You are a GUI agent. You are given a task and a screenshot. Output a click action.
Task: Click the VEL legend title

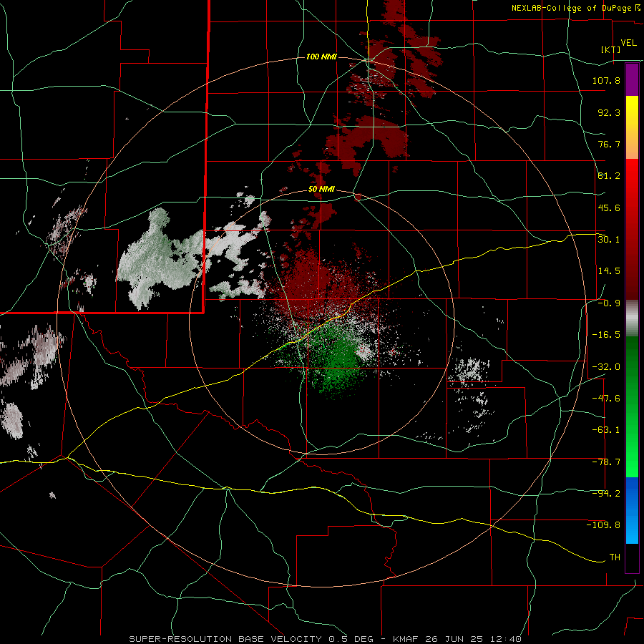coord(628,43)
